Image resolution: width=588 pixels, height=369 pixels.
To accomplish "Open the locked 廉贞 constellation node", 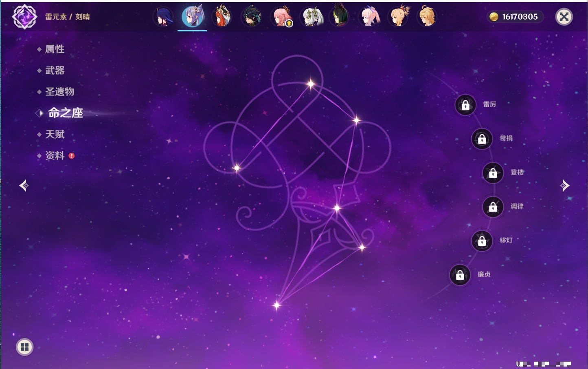I will pos(460,275).
